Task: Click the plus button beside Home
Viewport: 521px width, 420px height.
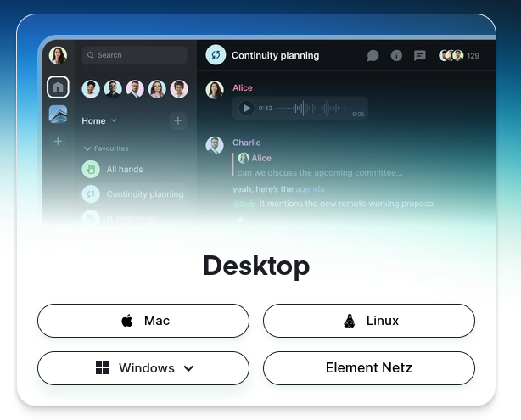Action: [178, 120]
